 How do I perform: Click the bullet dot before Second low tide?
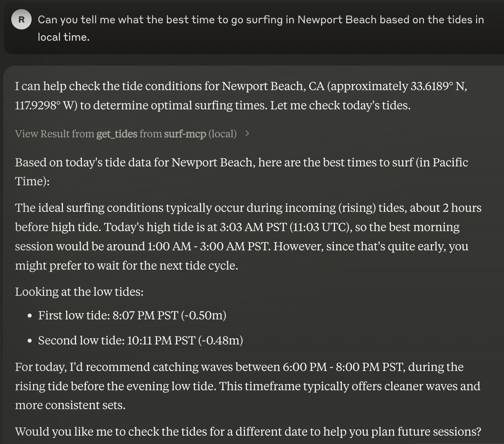(x=30, y=341)
